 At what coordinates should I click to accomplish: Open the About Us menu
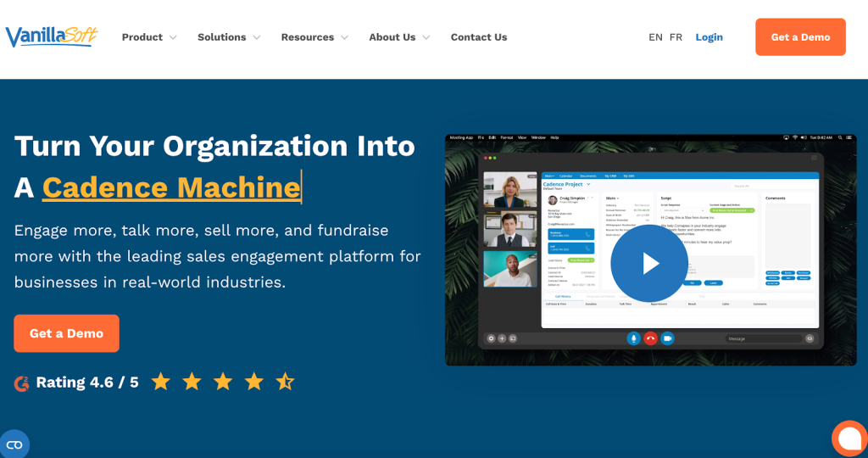(x=392, y=37)
